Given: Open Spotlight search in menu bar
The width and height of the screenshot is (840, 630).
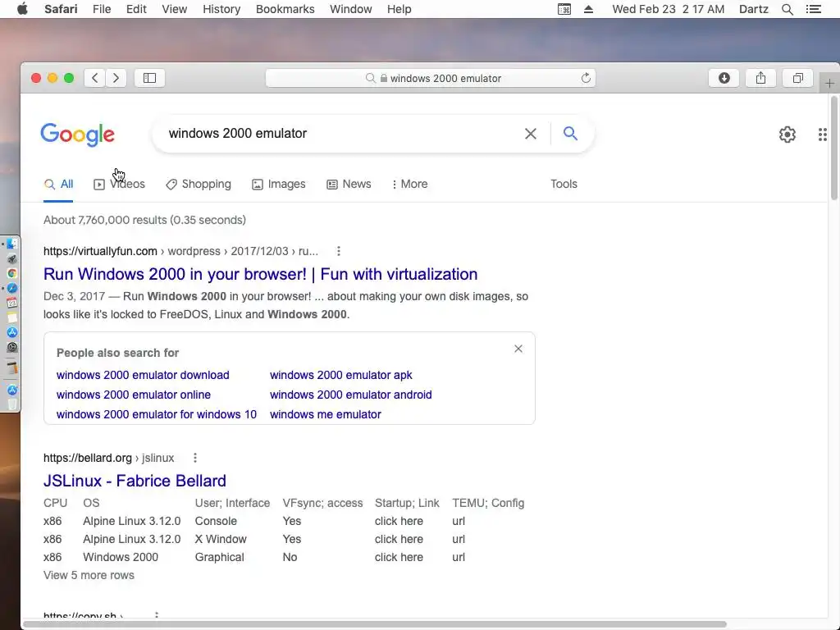Looking at the screenshot, I should pos(787,9).
